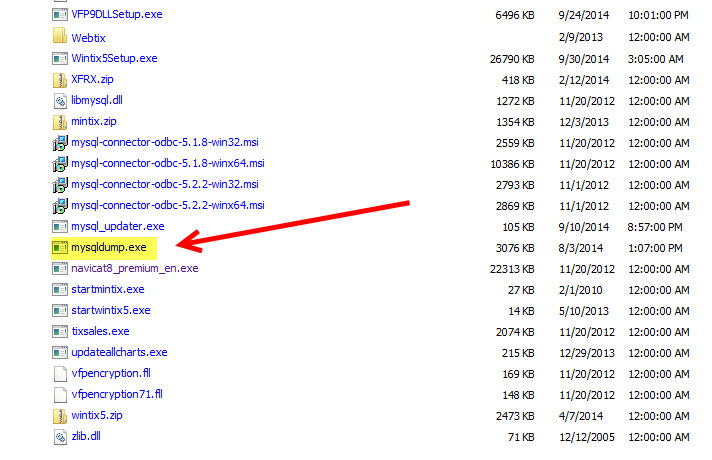Open the XFRX.zip link
This screenshot has width=712, height=460.
[x=92, y=79]
